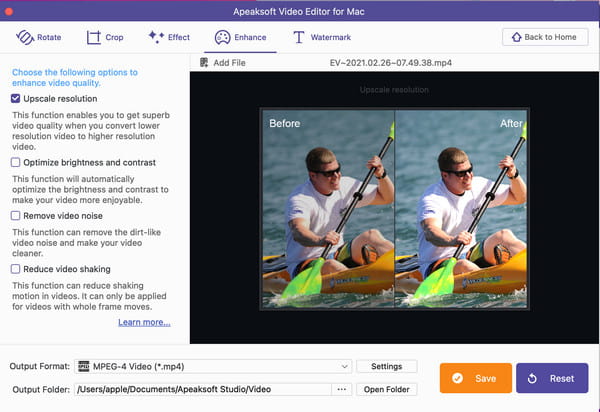Enable Optimize brightness and contrast
Viewport: 600px width, 412px height.
coord(15,163)
